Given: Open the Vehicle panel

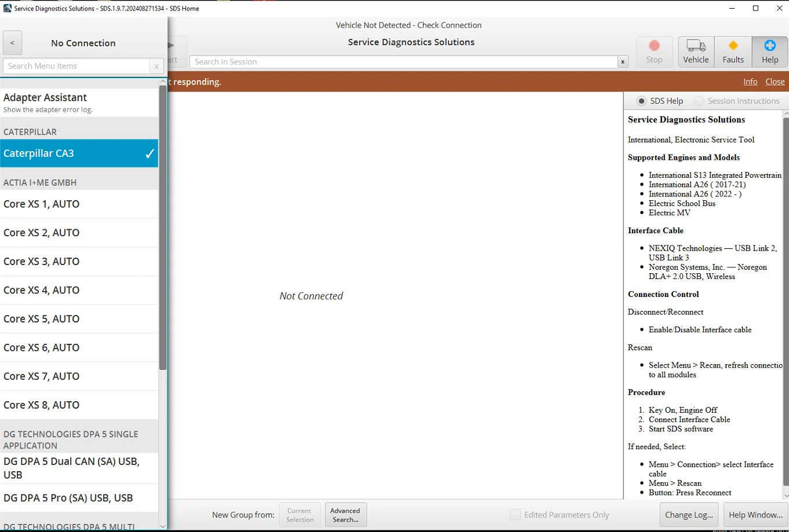Looking at the screenshot, I should (696, 52).
